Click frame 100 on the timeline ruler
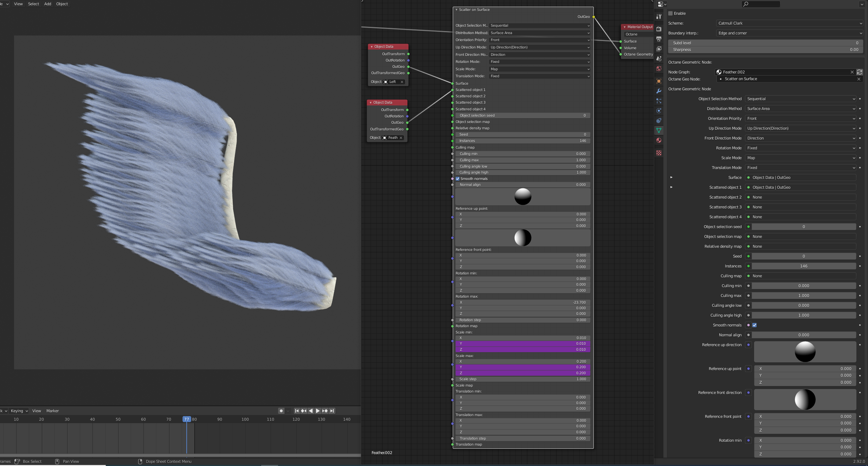This screenshot has height=466, width=868. 245,419
